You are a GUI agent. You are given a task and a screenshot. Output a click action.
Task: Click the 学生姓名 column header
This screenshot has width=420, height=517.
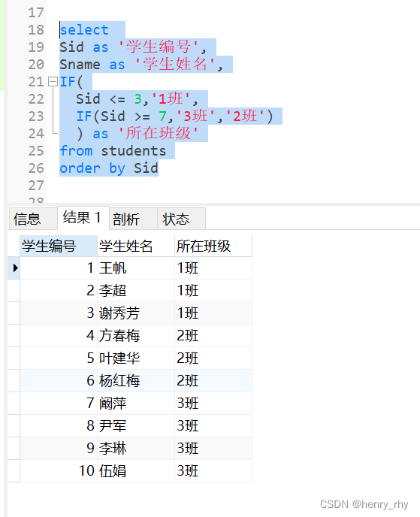[136, 246]
